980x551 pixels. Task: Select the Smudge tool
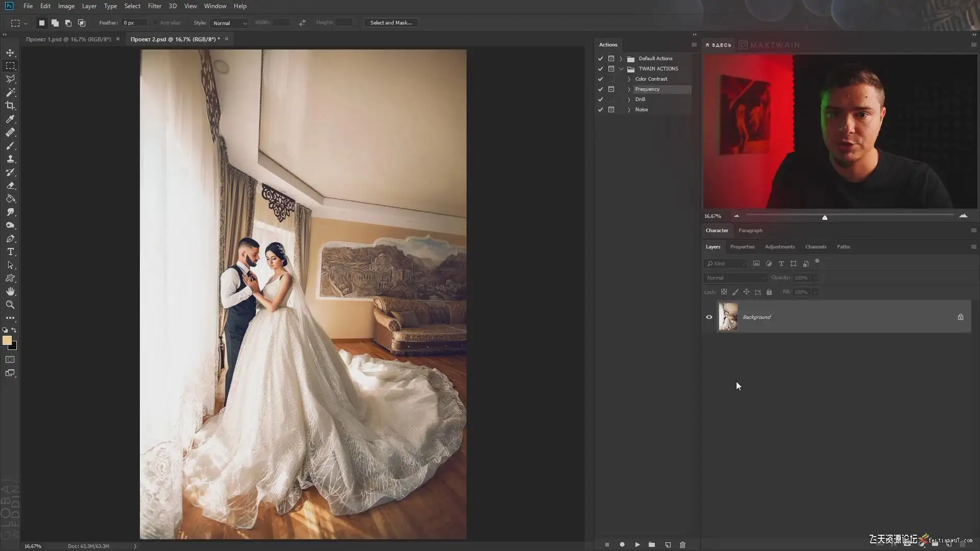pos(10,212)
